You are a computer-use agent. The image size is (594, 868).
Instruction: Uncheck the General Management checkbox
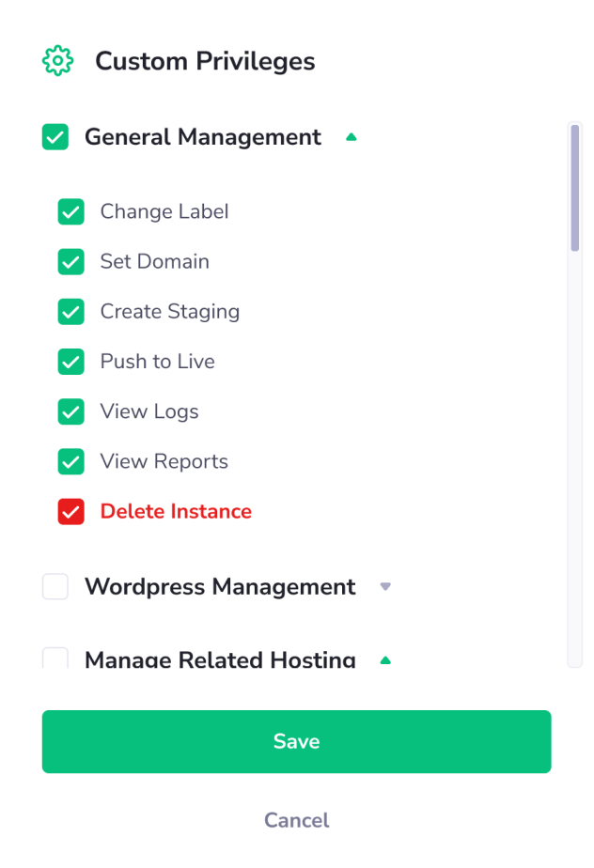click(55, 137)
